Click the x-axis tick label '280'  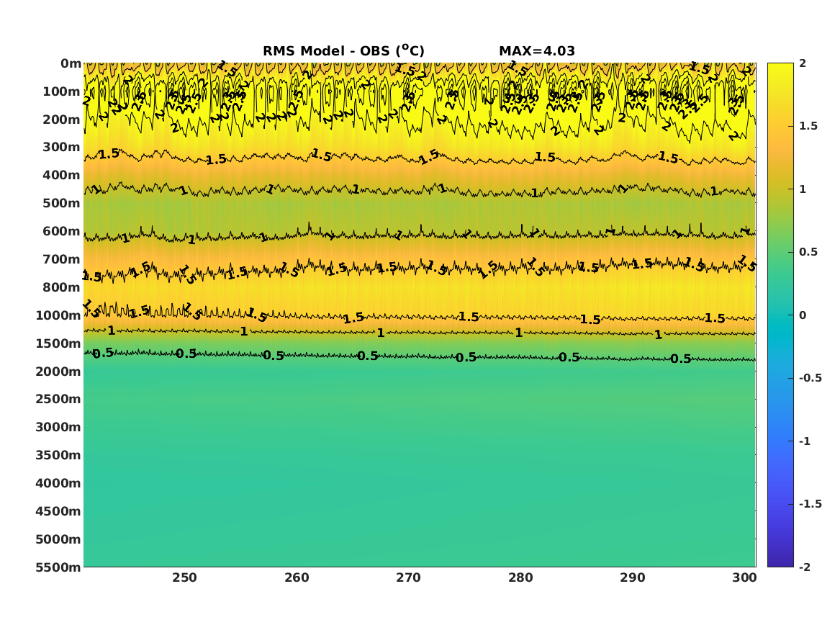click(x=520, y=577)
